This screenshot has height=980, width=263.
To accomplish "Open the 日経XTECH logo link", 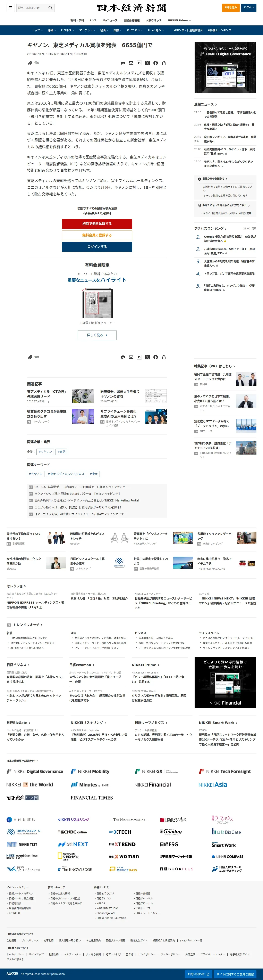I will click(120, 832).
